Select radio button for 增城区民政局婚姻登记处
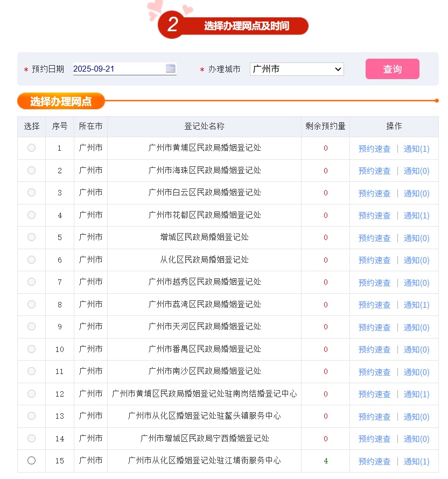448x479 pixels. pos(31,237)
